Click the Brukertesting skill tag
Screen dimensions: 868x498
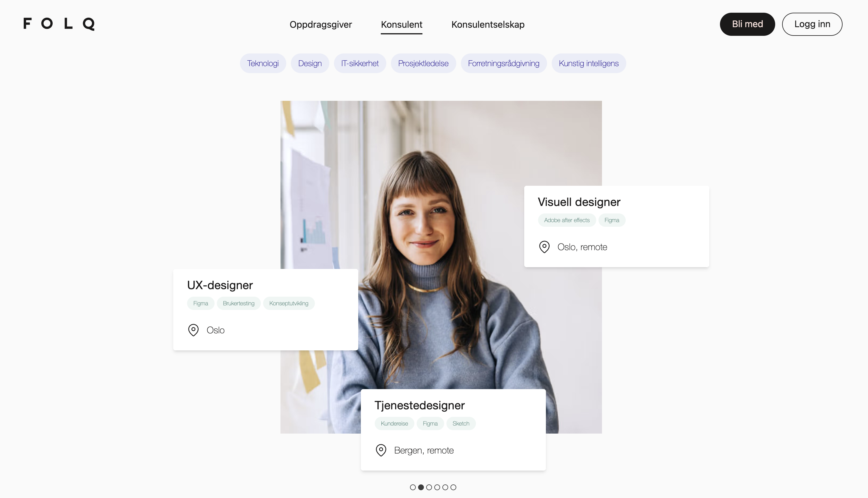point(239,303)
